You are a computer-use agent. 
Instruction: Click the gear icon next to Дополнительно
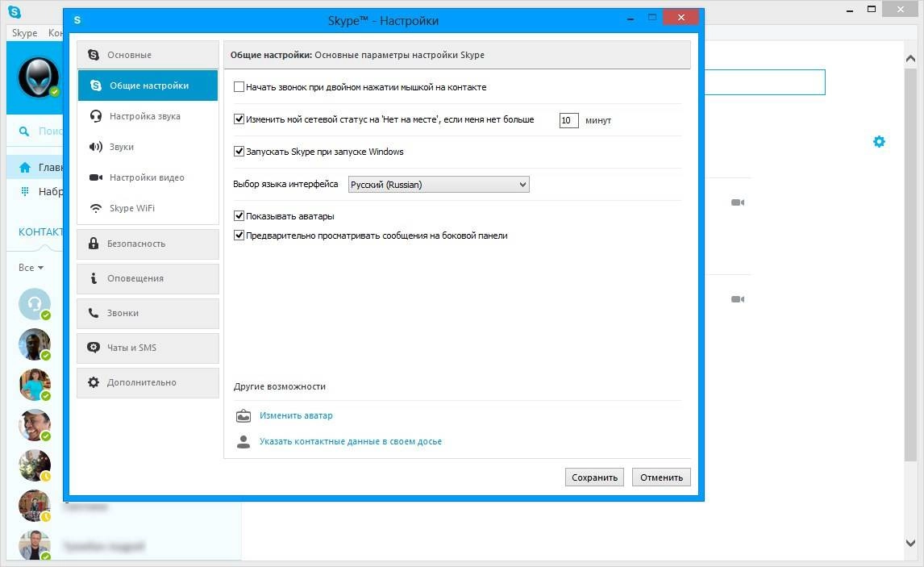coord(93,382)
